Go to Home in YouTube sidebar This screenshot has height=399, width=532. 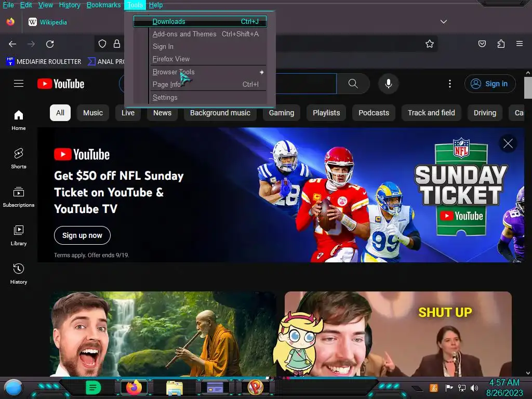click(19, 120)
